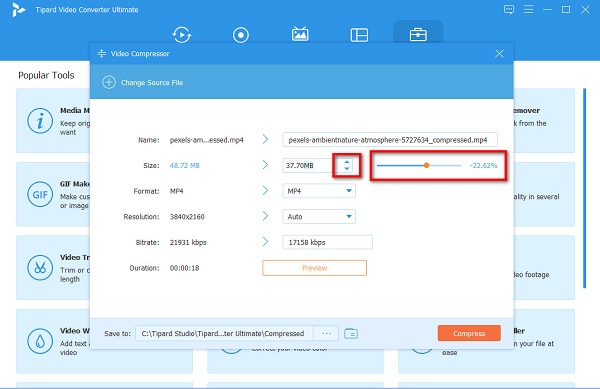The width and height of the screenshot is (600, 389).
Task: Click the Media Metadata info icon
Action: (40, 121)
